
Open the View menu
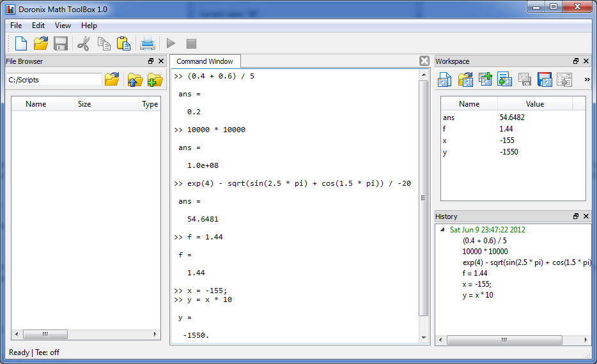pos(63,26)
